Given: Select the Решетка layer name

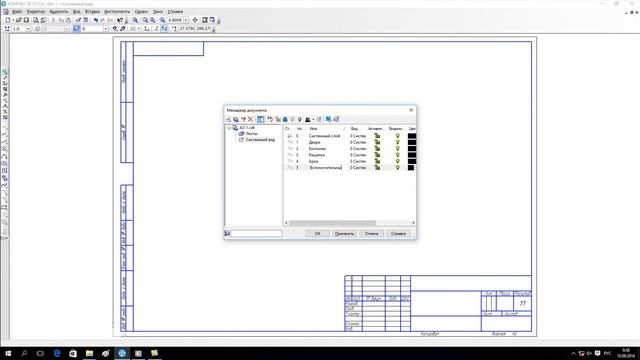Looking at the screenshot, I should (x=317, y=155).
